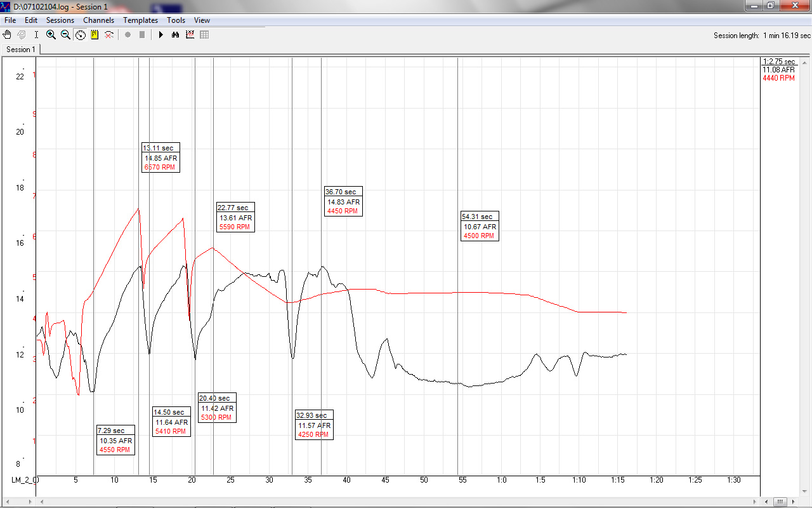Open the File menu

(10, 20)
